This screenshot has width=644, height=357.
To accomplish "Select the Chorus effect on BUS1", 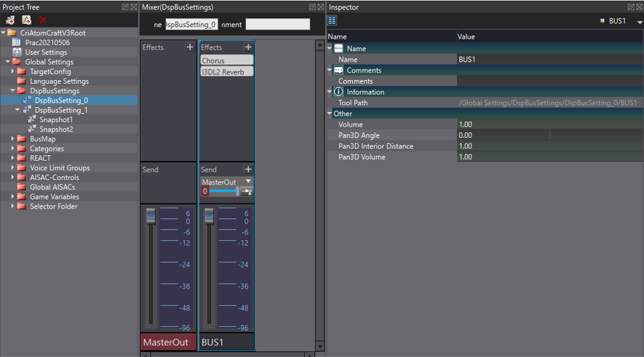I will point(226,59).
